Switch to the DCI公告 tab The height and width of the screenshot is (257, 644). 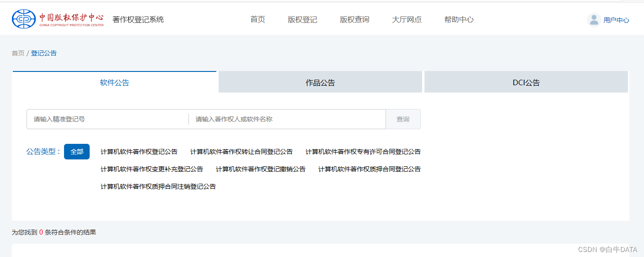[x=526, y=82]
